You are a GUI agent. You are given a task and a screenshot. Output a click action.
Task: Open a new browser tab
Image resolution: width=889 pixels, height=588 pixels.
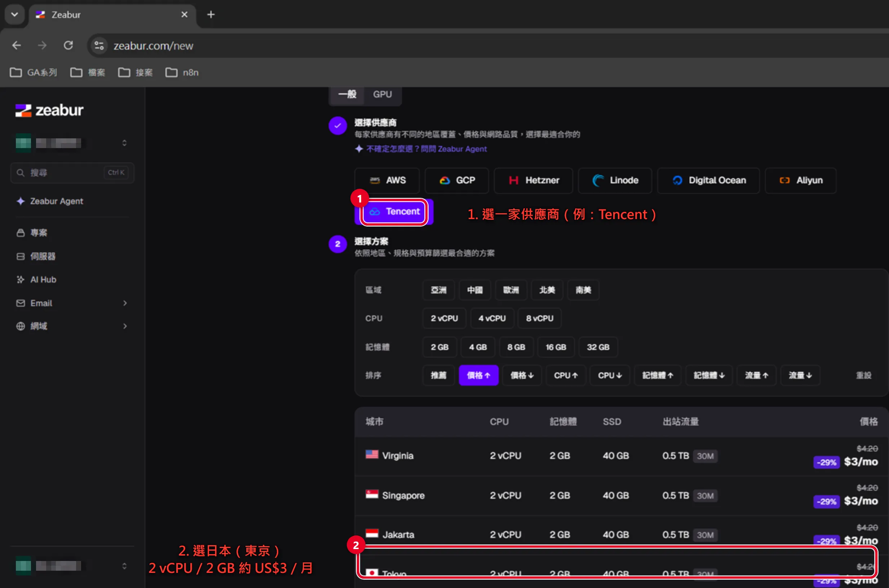click(211, 14)
